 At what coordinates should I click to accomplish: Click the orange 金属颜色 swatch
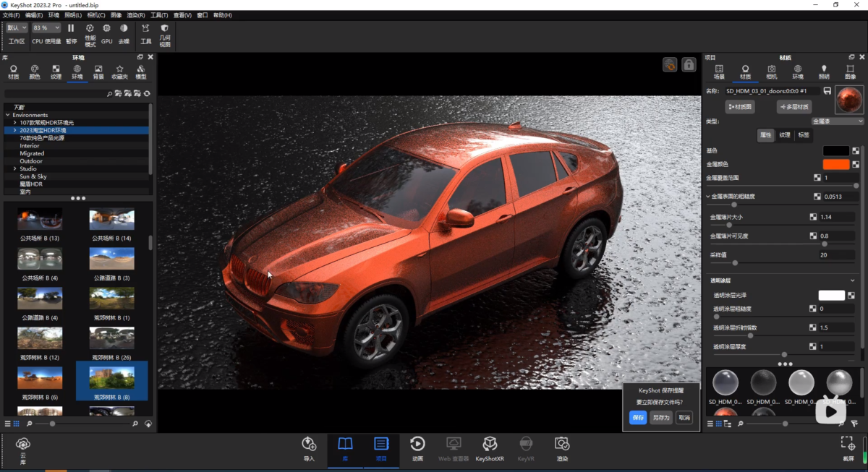pos(835,165)
